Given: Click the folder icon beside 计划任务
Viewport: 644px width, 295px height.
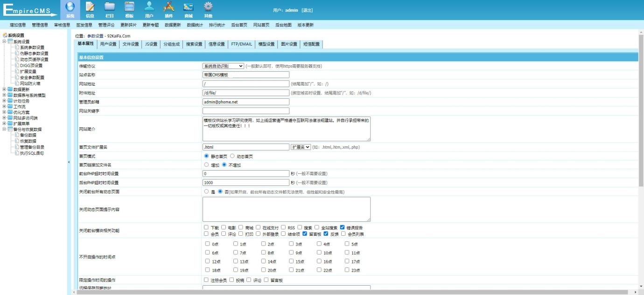Looking at the screenshot, I should click(10, 101).
